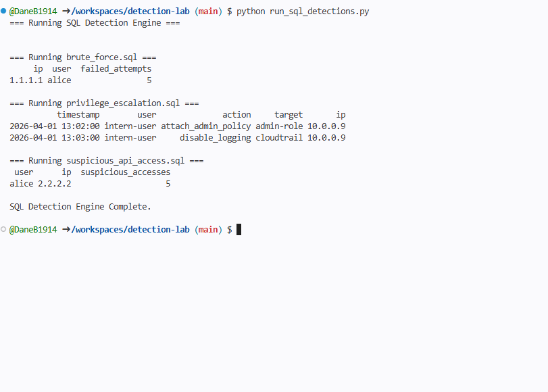
Task: Click '2026-04-01 13:03:00' timestamp
Action: click(x=55, y=138)
